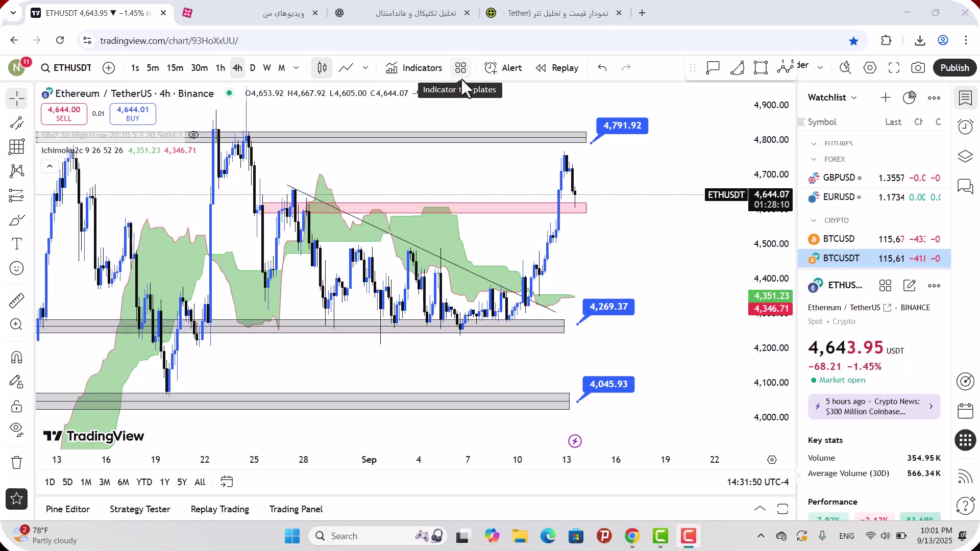The height and width of the screenshot is (551, 980).
Task: Expand the Watchlist name dropdown
Action: tap(854, 97)
